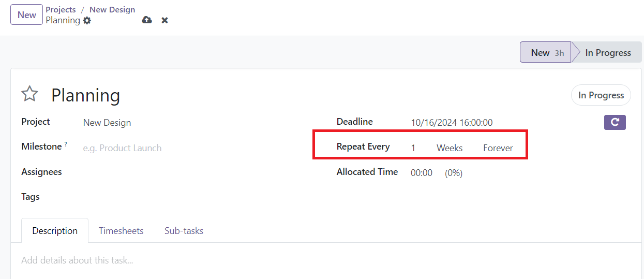Select the New stage in statusbar
644x279 pixels.
[546, 52]
